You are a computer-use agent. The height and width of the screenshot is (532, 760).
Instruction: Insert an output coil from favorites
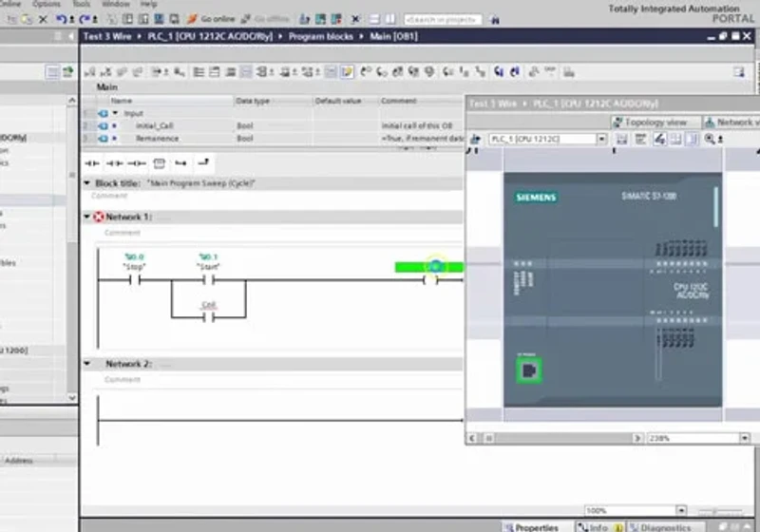137,163
